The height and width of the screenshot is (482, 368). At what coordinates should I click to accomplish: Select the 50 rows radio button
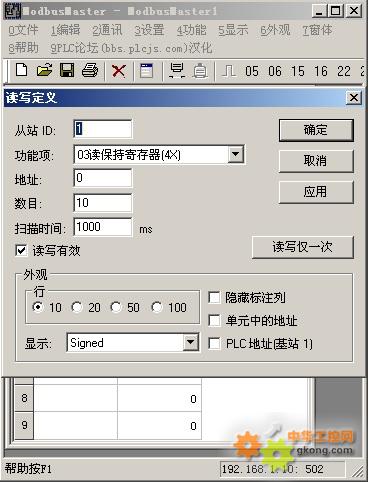click(116, 307)
